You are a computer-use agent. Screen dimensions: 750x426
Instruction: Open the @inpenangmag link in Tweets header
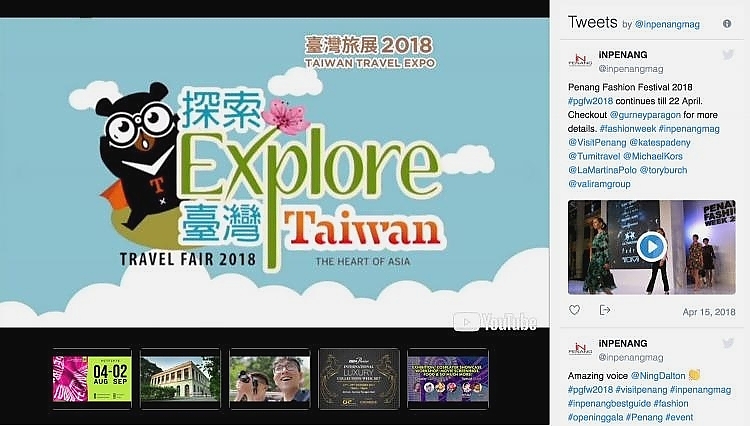(667, 24)
